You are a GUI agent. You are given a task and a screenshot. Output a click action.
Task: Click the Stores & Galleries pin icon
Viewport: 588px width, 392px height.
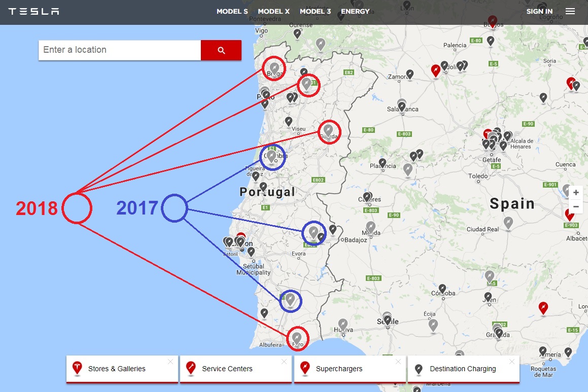pos(77,369)
